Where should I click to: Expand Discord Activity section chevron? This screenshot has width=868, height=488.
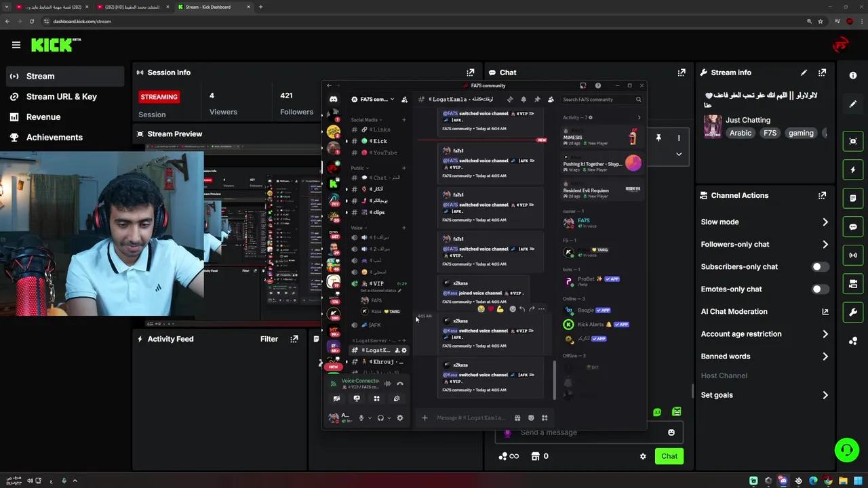(x=639, y=117)
